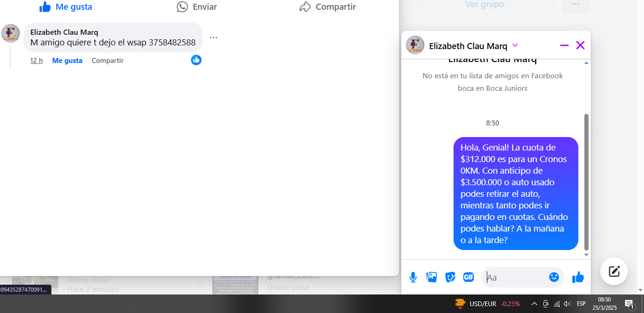Open the GIF picker in chat
The height and width of the screenshot is (313, 644).
point(468,277)
